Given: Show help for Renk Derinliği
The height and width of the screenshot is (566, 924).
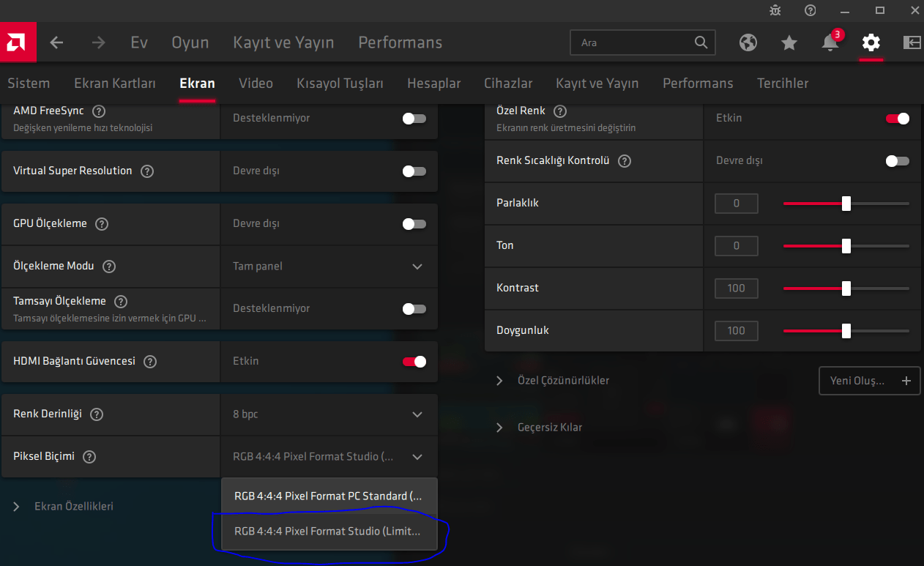Looking at the screenshot, I should click(97, 414).
